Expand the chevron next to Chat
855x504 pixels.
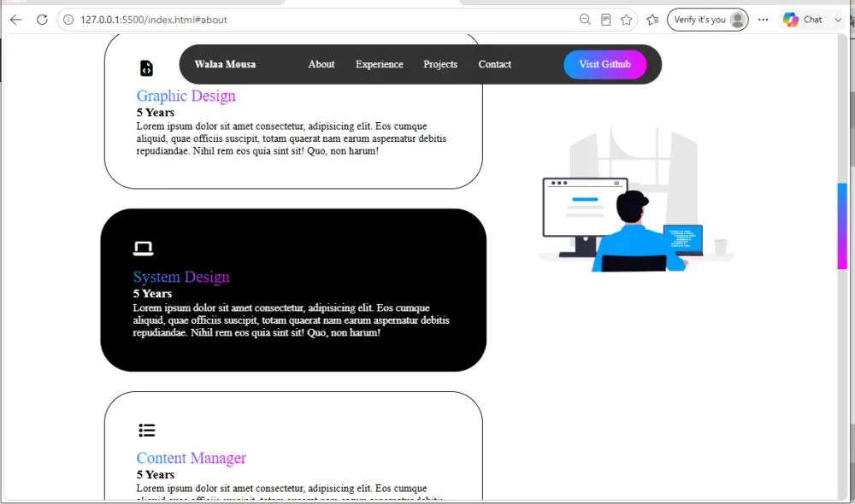pyautogui.click(x=838, y=20)
